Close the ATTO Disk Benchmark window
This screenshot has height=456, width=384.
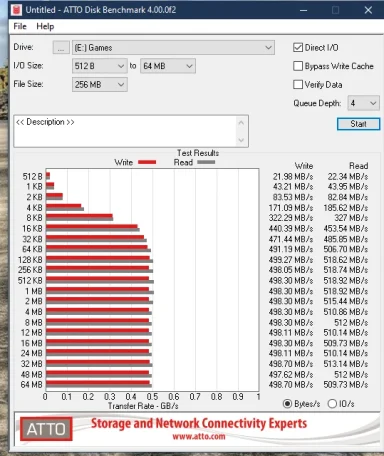pyautogui.click(x=368, y=10)
